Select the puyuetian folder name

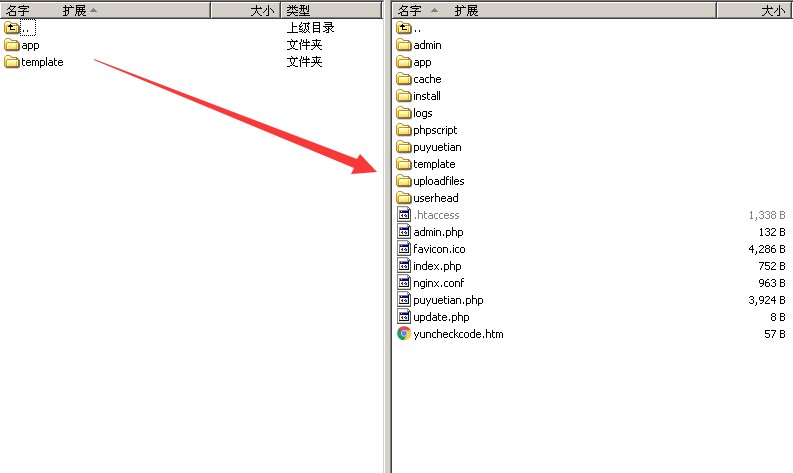437,148
